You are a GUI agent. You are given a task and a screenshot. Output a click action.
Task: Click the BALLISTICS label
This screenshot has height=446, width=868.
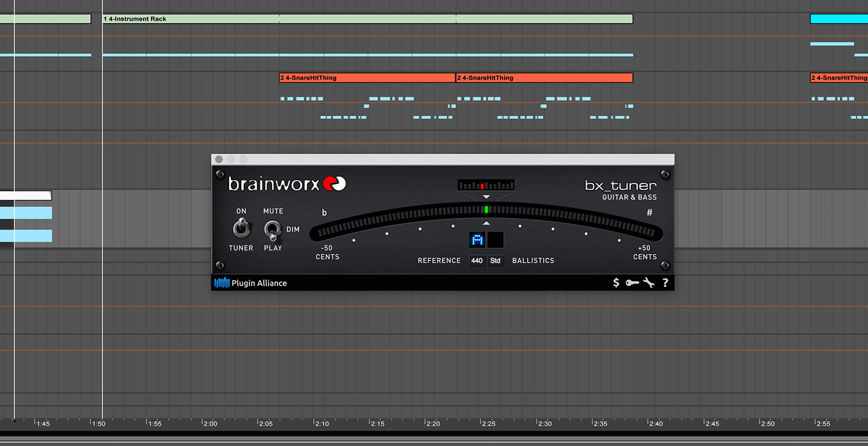tap(533, 261)
